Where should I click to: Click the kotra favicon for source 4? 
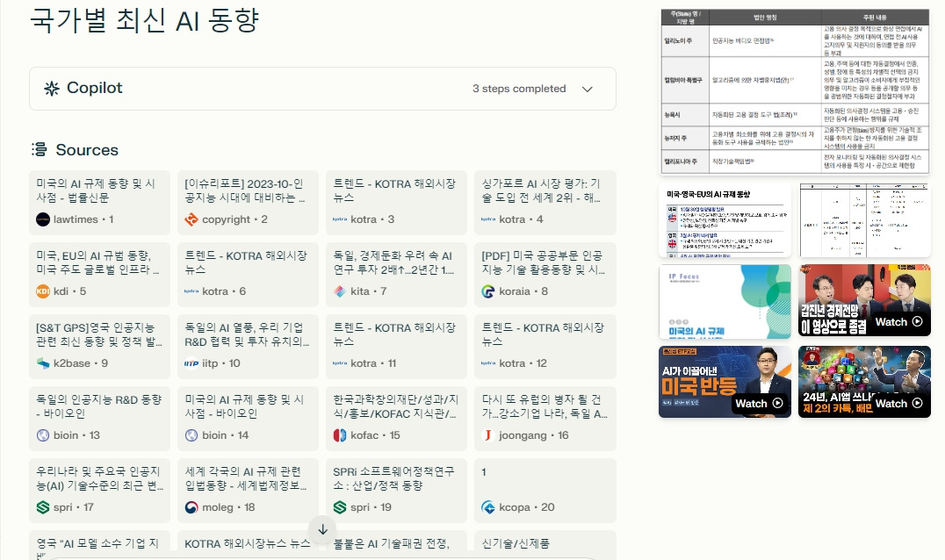(x=488, y=219)
